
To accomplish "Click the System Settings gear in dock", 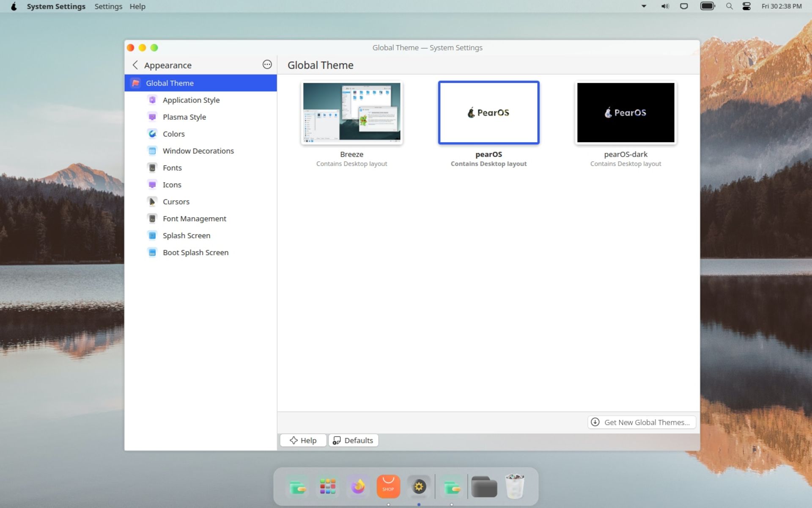I will (419, 486).
